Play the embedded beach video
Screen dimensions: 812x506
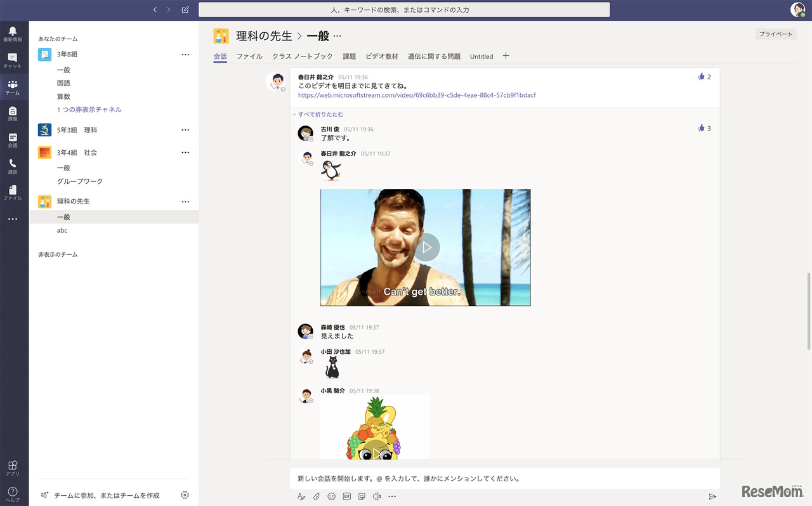click(426, 247)
